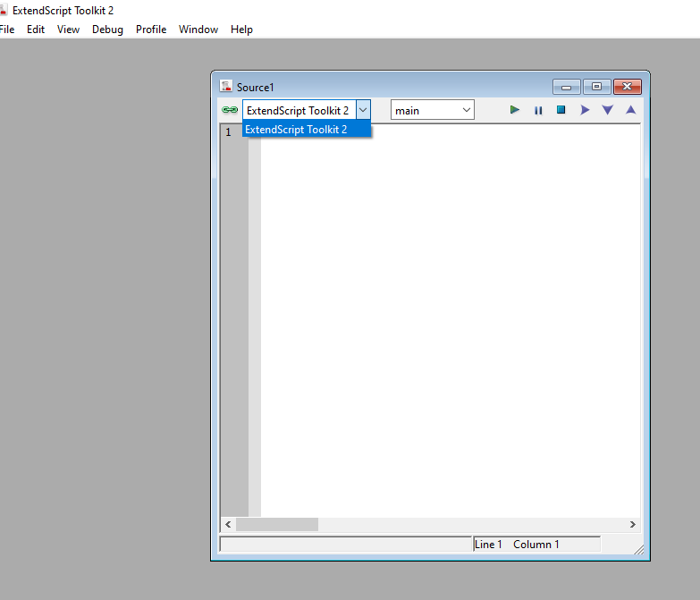The image size is (700, 600).
Task: Click the ExtendScript Toolkit app icon
Action: click(4, 10)
